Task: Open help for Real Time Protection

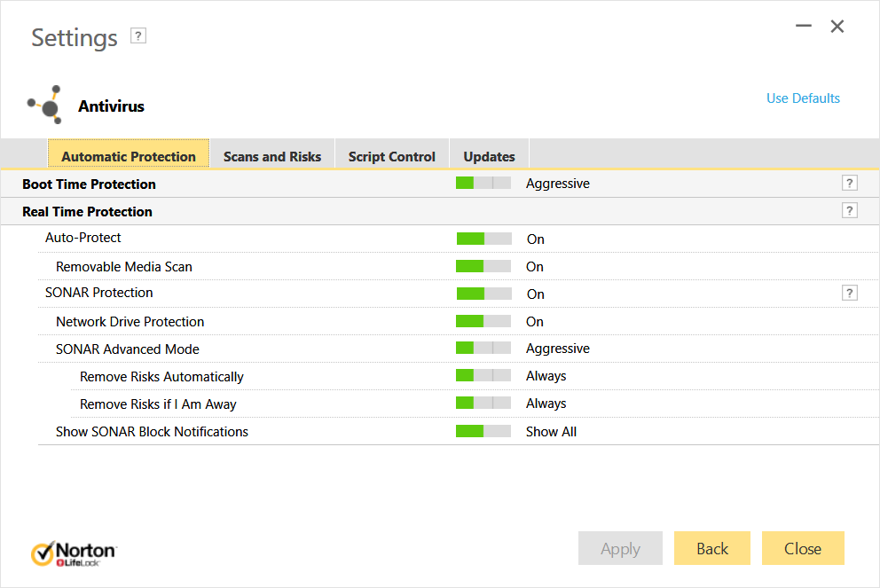Action: coord(850,211)
